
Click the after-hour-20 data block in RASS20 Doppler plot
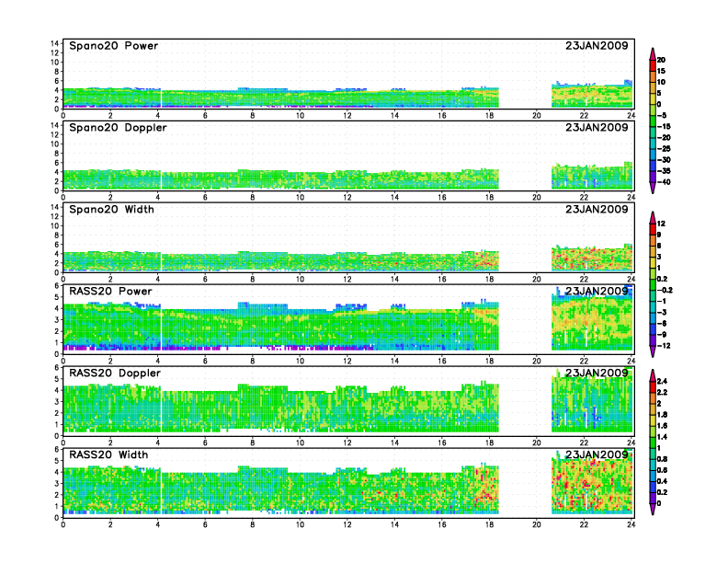tap(592, 401)
